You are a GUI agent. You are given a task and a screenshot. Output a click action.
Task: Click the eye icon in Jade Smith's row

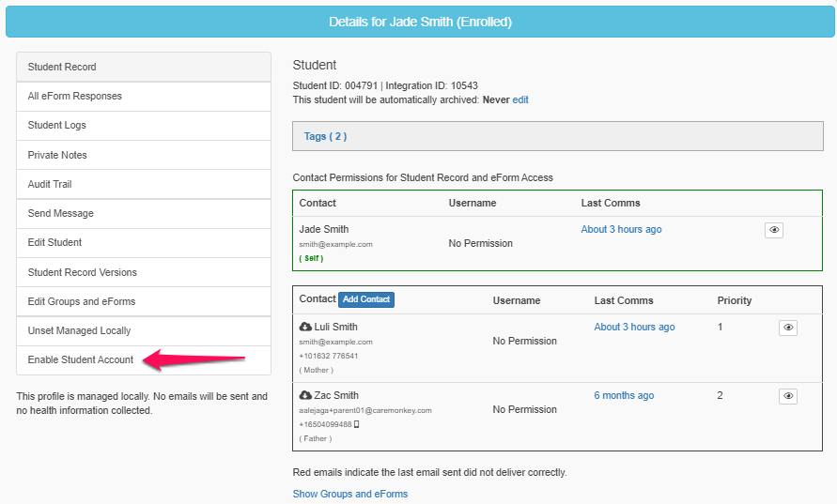click(x=773, y=230)
